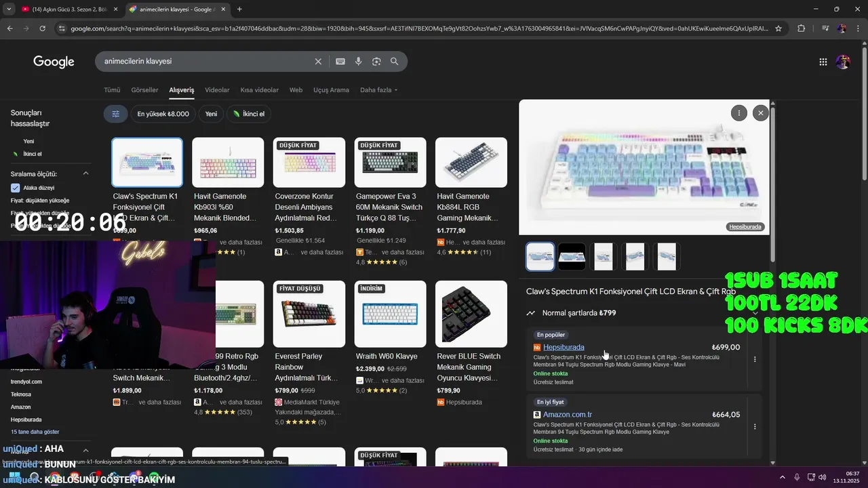The height and width of the screenshot is (488, 868).
Task: Open the Havit Gamenote Kb903l product card
Action: [x=228, y=197]
